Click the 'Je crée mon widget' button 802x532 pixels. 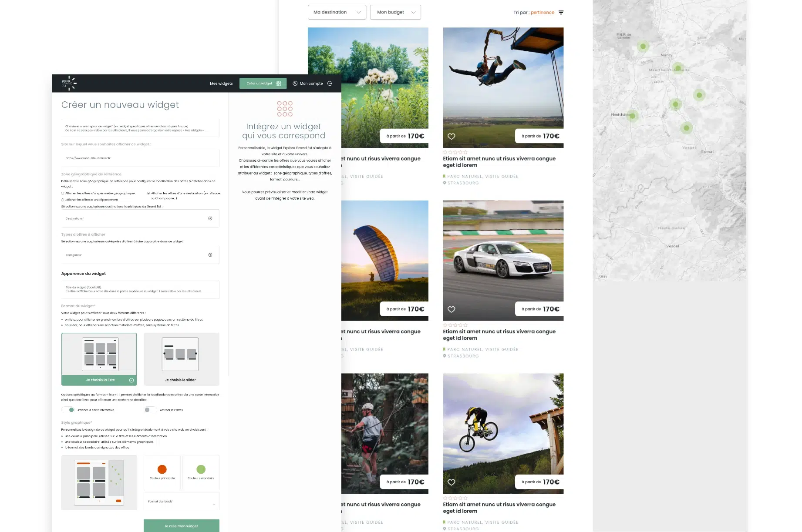181,525
